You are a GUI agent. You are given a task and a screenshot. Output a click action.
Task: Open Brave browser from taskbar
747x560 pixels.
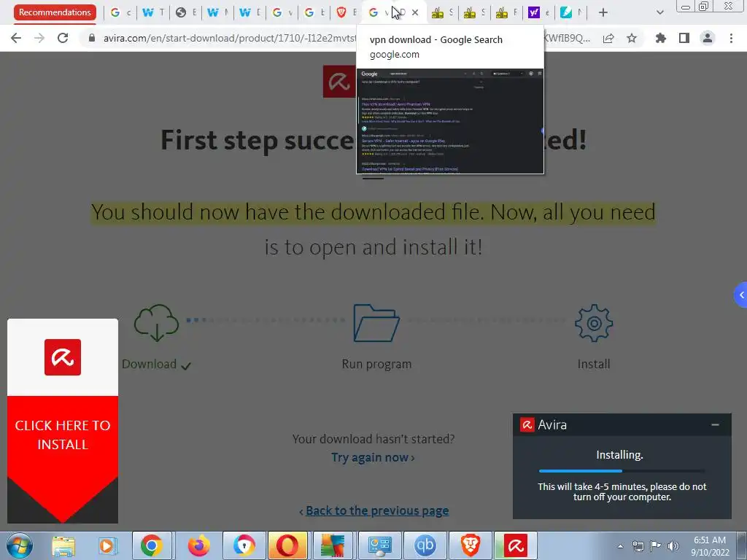(x=471, y=545)
